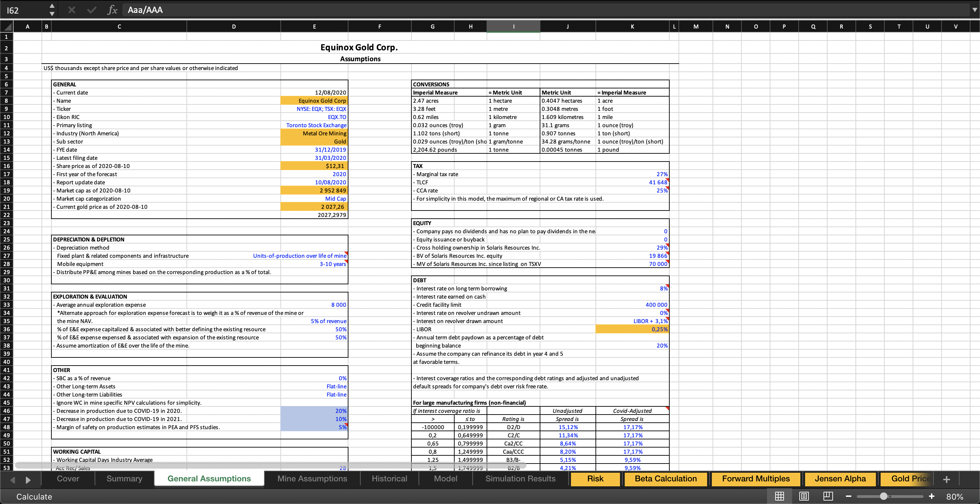
Task: Open the Forward Multiples sheet tab
Action: pyautogui.click(x=756, y=478)
